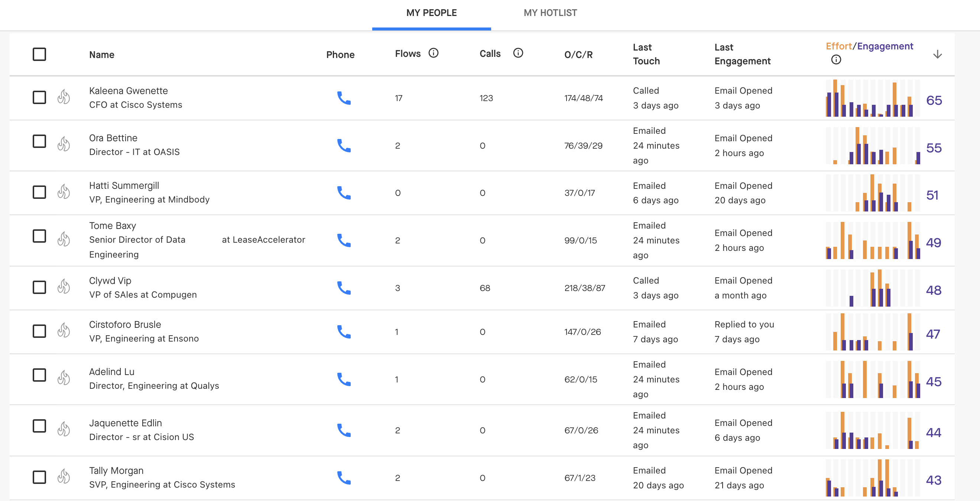This screenshot has width=980, height=501.
Task: Check the Tome Baxy row checkbox
Action: [39, 236]
